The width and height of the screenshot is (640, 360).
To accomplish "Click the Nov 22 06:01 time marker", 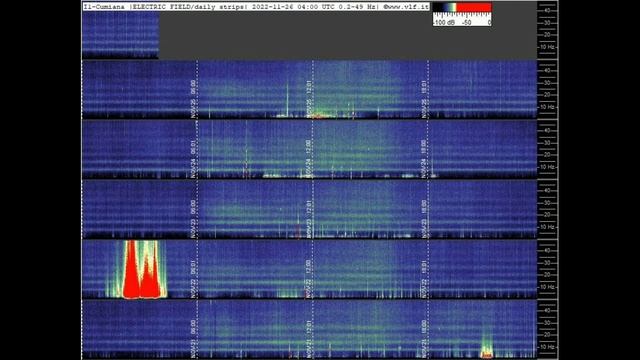I will click(x=193, y=279).
